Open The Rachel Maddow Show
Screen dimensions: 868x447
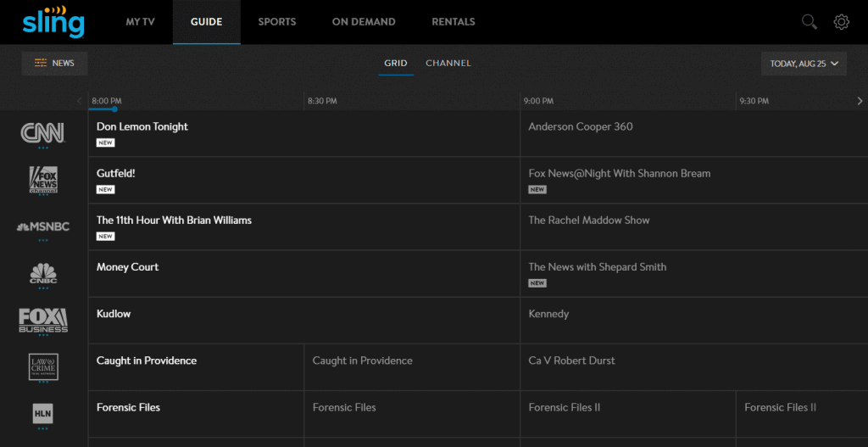pos(694,226)
